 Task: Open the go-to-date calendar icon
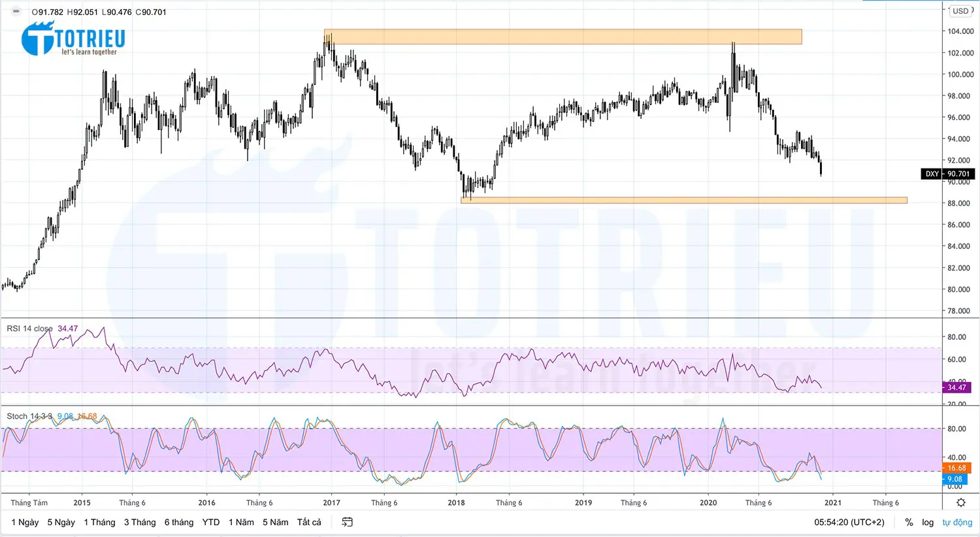pos(346,522)
